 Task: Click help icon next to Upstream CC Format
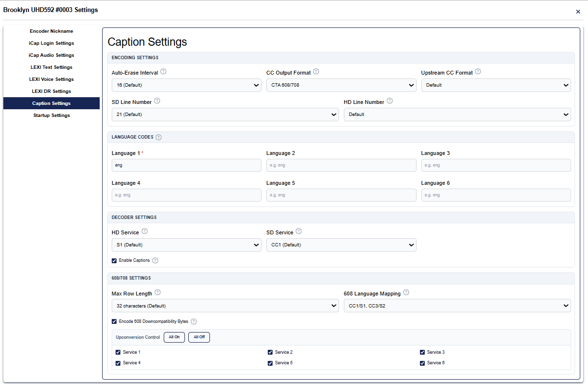click(478, 72)
